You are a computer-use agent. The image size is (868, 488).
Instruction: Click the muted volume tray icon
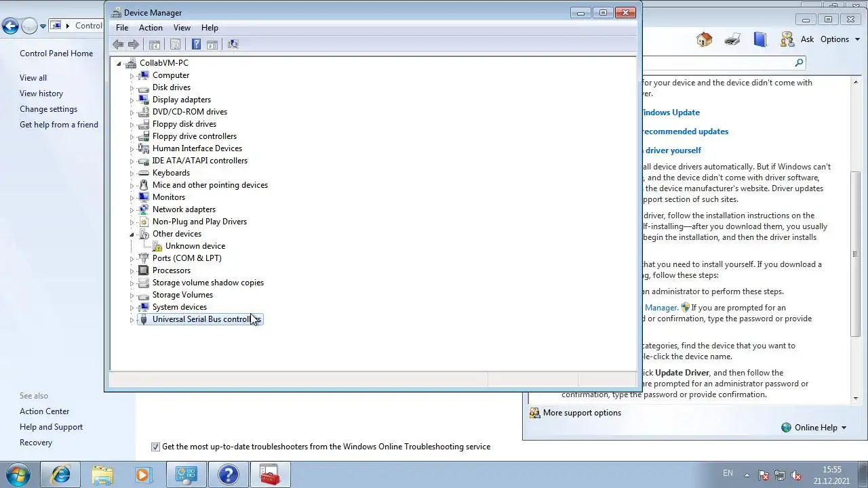pyautogui.click(x=796, y=475)
